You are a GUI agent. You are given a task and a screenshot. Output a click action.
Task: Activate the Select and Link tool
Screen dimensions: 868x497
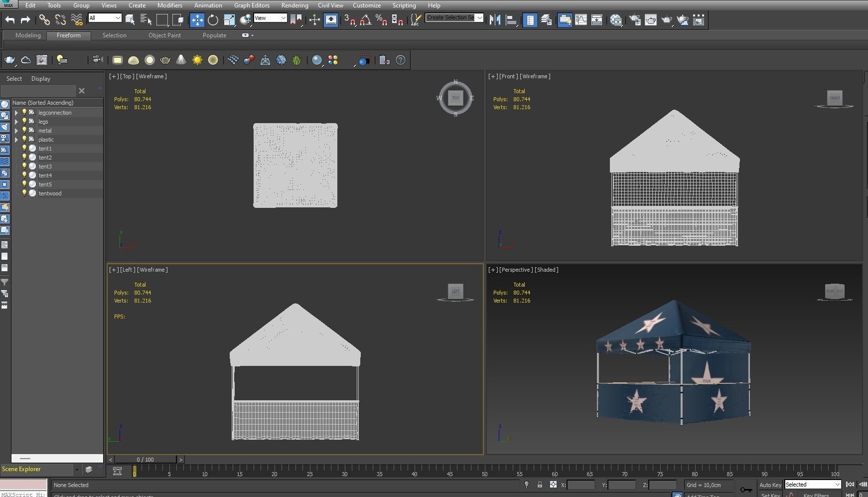pos(45,20)
